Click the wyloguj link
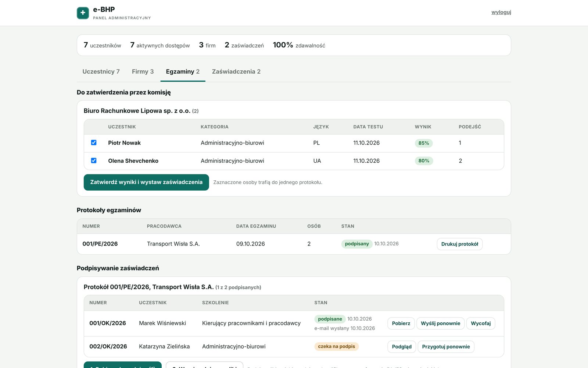 [x=501, y=12]
